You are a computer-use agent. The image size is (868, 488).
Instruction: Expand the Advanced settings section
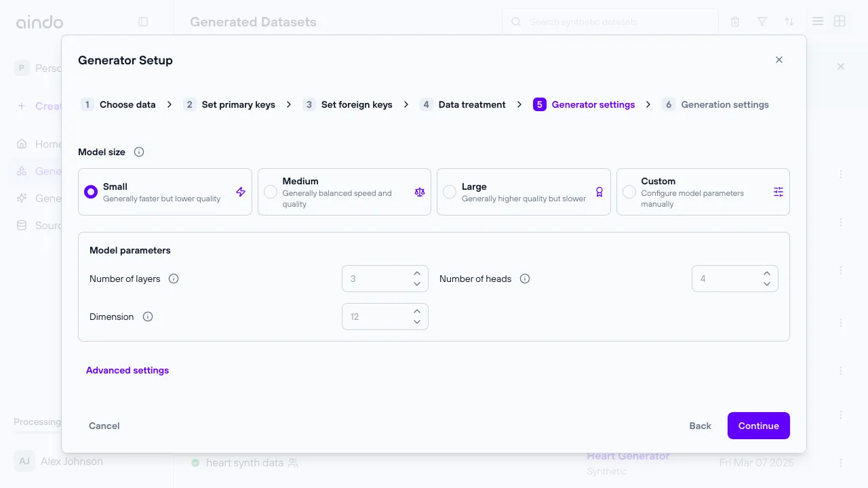(x=127, y=370)
